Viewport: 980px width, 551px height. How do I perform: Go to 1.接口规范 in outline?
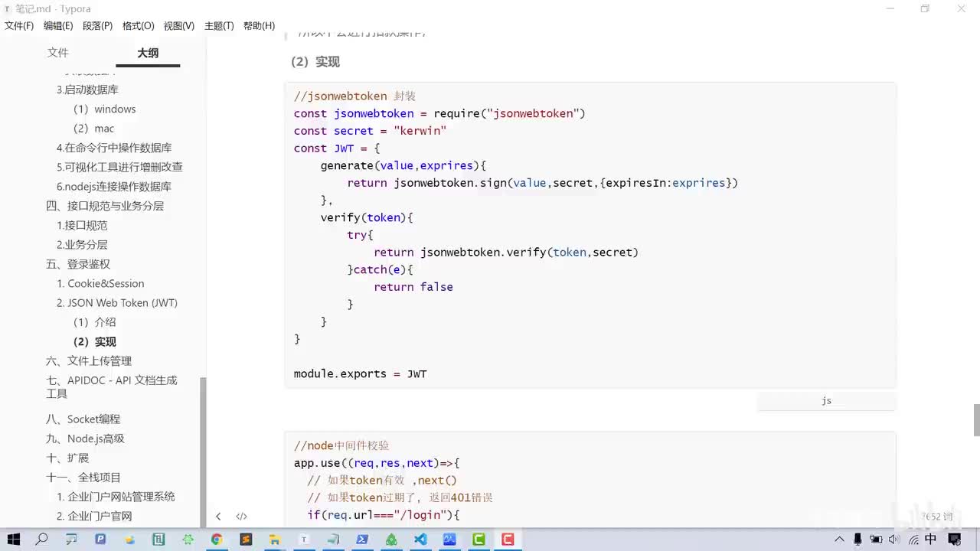pyautogui.click(x=82, y=226)
